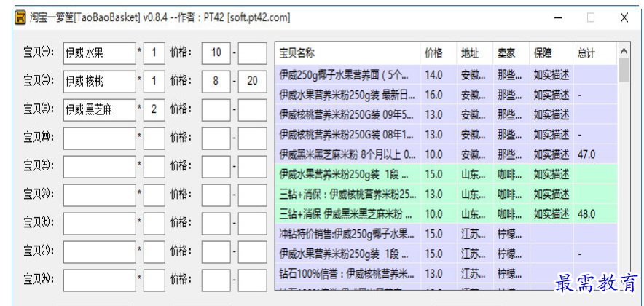This screenshot has width=644, height=306.
Task: Click the results list vertical scrollbar thumb
Action: click(x=624, y=70)
